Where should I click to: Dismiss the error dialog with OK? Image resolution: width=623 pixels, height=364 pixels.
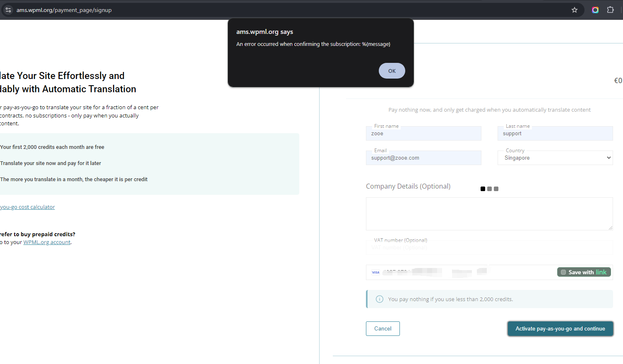point(392,71)
